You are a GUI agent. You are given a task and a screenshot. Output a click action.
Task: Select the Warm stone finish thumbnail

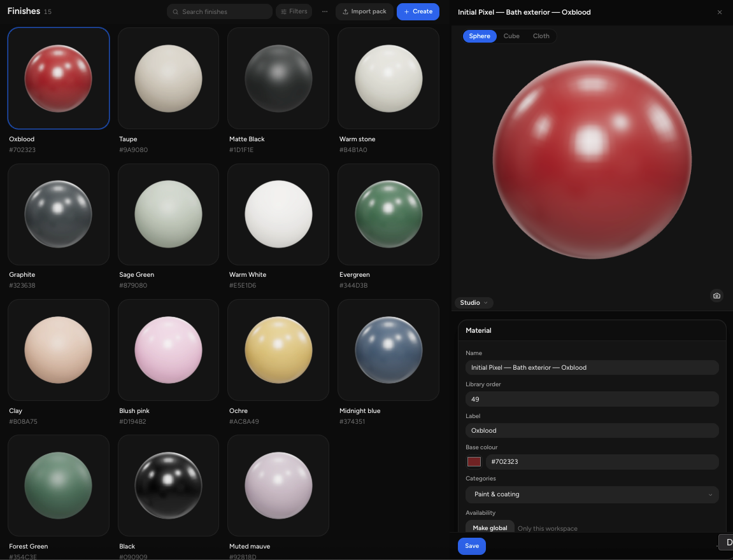point(388,78)
